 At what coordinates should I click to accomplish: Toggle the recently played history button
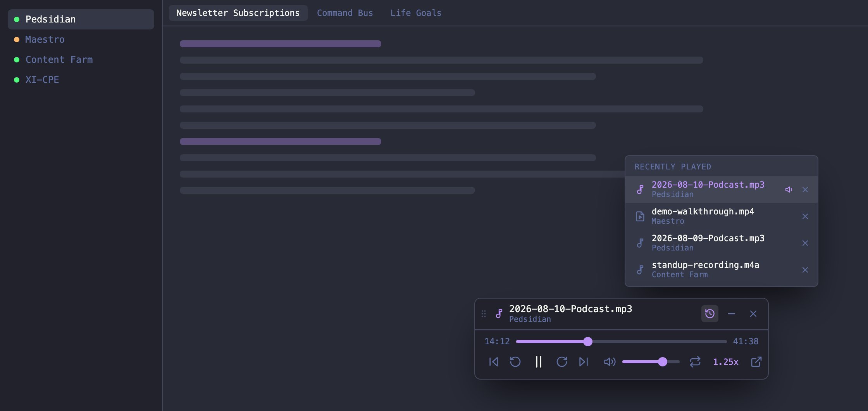coord(710,314)
